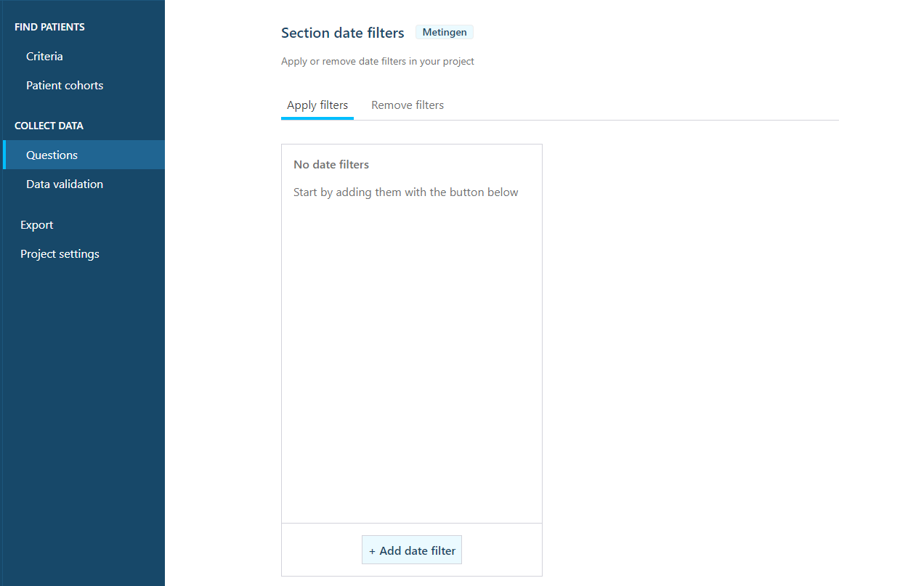Open Data validation section
The image size is (924, 586).
point(65,184)
